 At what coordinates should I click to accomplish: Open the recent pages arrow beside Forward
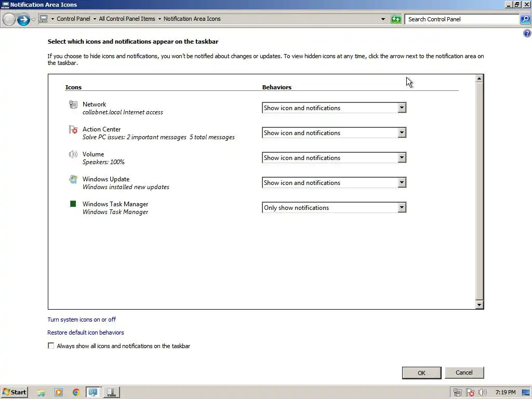point(33,20)
